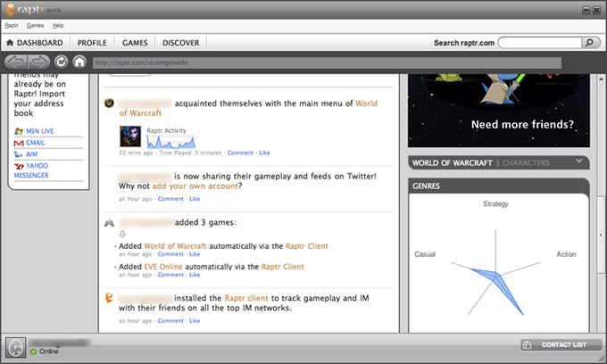Click the GENRES panel header
Image resolution: width=607 pixels, height=364 pixels.
[499, 186]
